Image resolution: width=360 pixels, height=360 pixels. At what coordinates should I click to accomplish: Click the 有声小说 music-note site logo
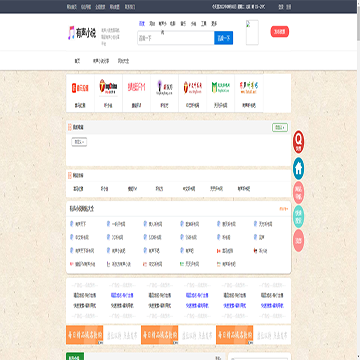click(x=82, y=33)
